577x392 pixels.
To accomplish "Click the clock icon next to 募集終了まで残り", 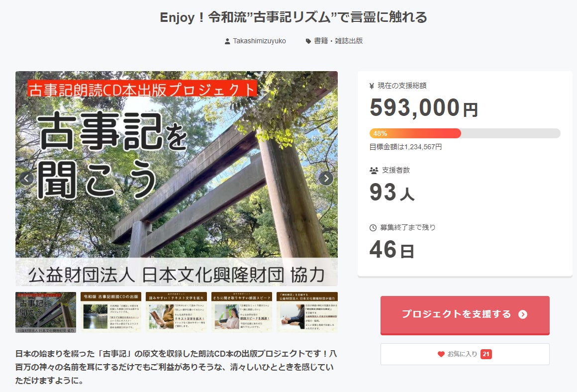I will [x=373, y=228].
